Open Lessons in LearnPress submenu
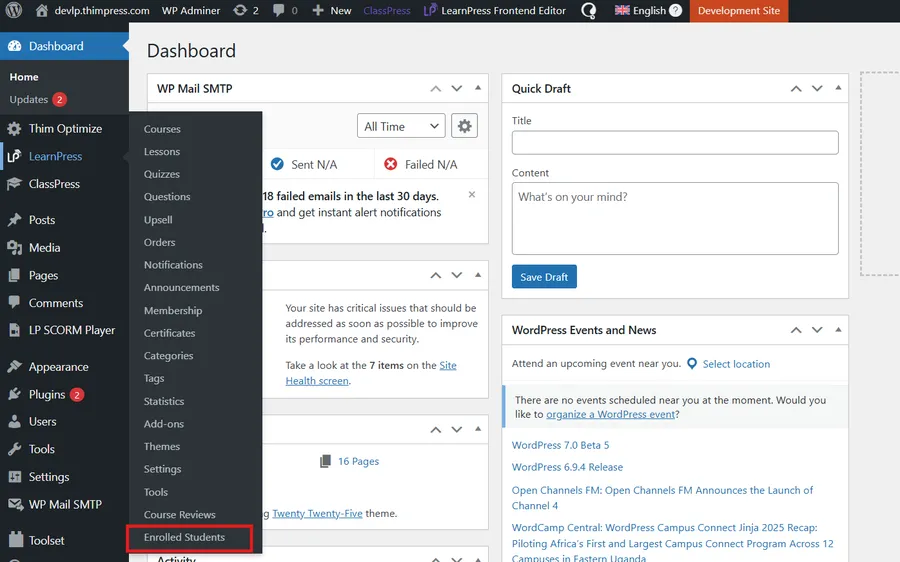This screenshot has height=562, width=900. (162, 152)
